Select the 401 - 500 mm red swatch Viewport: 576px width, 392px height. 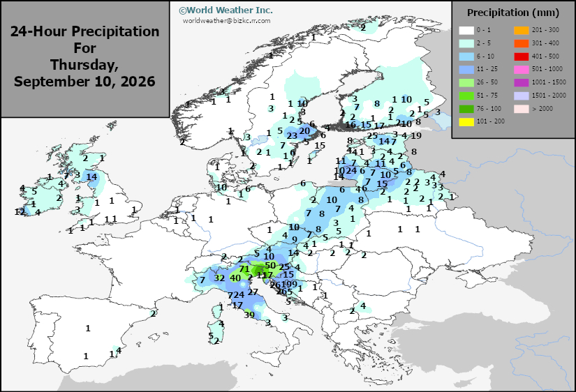522,56
